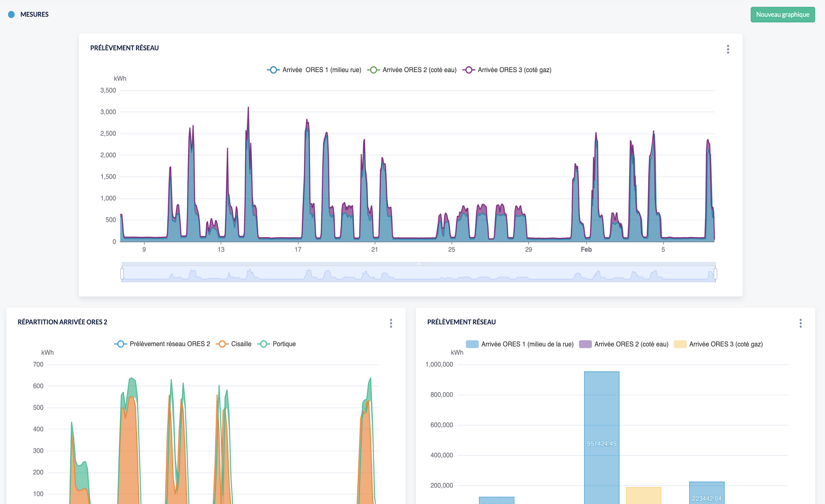Click the 1,000,000 value on bar chart axis
The height and width of the screenshot is (504, 825).
[x=439, y=364]
